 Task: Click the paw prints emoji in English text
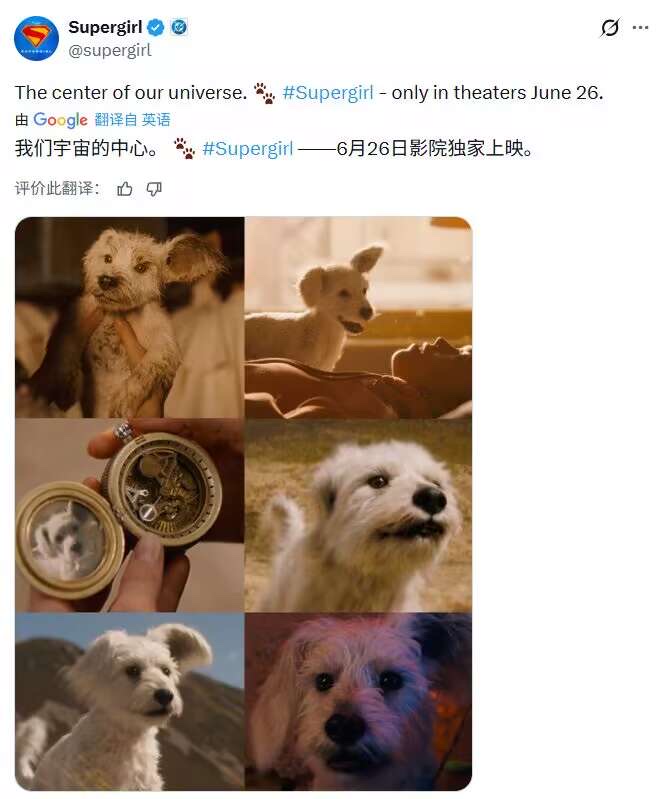264,93
